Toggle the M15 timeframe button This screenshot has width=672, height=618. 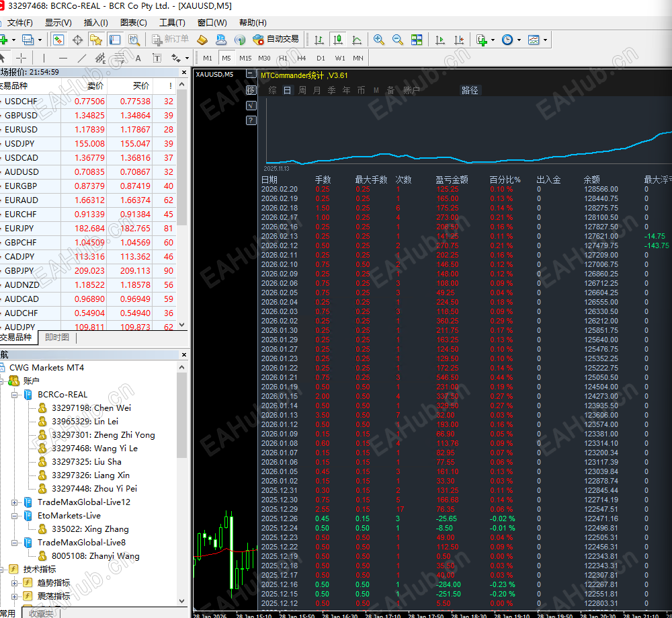[x=245, y=58]
